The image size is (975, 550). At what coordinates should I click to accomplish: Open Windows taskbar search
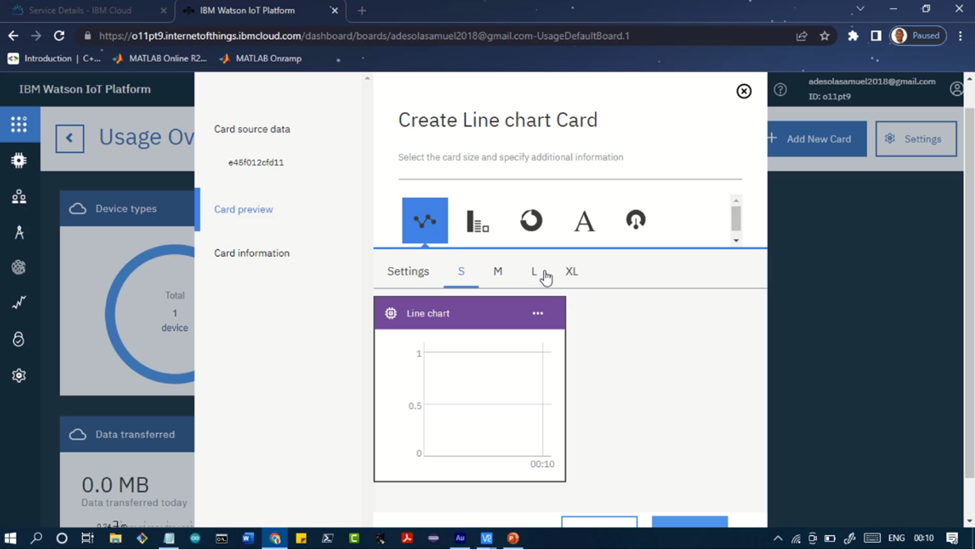[36, 538]
